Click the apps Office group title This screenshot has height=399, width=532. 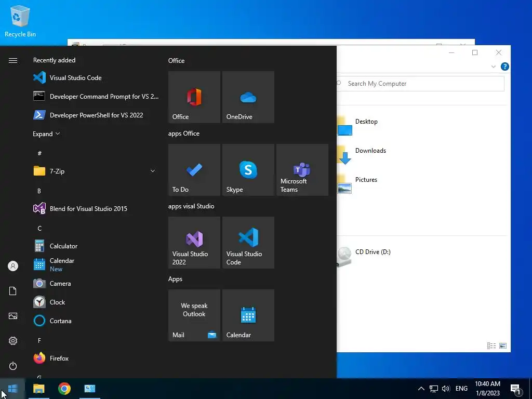(184, 134)
